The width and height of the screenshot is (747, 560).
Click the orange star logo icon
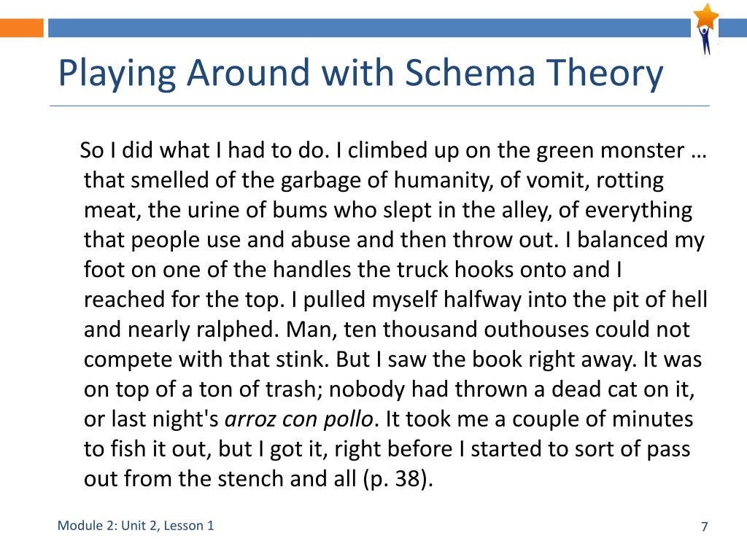pyautogui.click(x=706, y=16)
